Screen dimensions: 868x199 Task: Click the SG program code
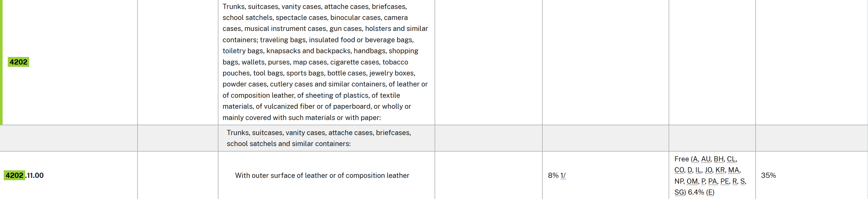[679, 192]
